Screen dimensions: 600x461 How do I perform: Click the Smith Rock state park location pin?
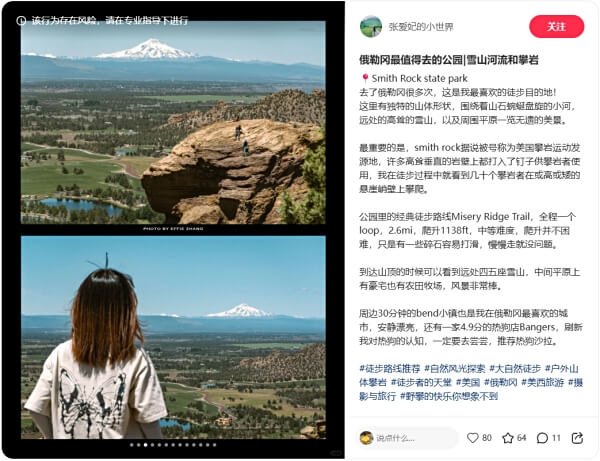(365, 78)
